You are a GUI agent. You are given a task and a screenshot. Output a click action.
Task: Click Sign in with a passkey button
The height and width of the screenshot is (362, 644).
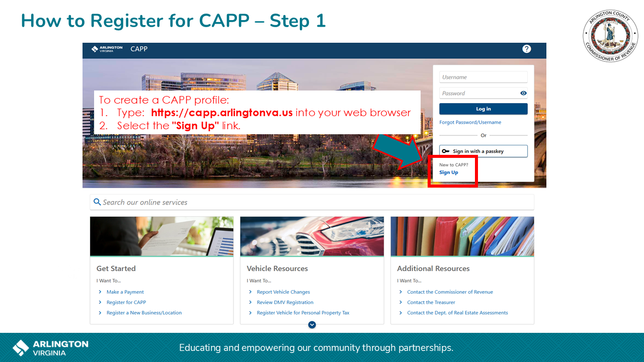point(483,151)
